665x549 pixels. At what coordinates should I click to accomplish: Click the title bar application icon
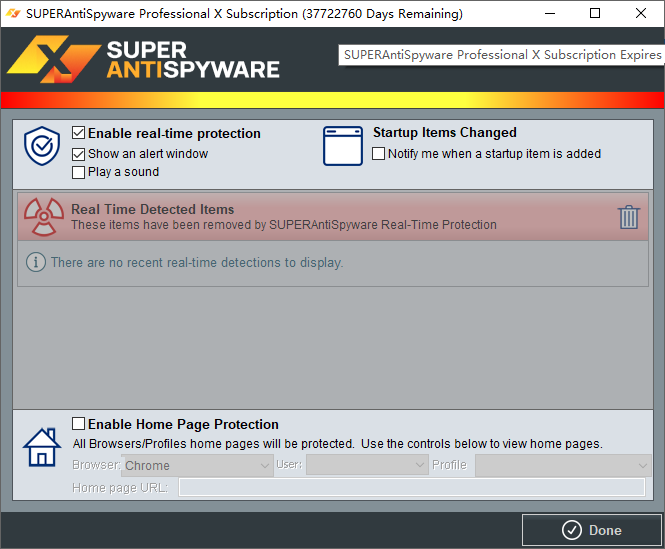[x=13, y=13]
